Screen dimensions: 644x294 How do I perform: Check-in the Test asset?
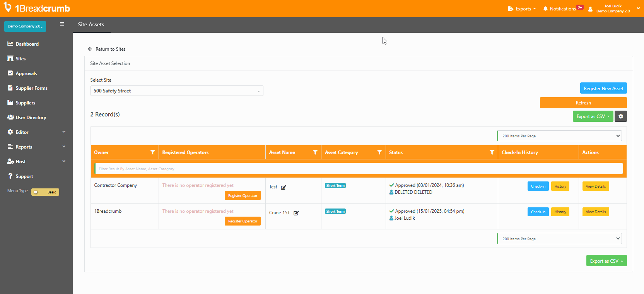[x=538, y=186]
